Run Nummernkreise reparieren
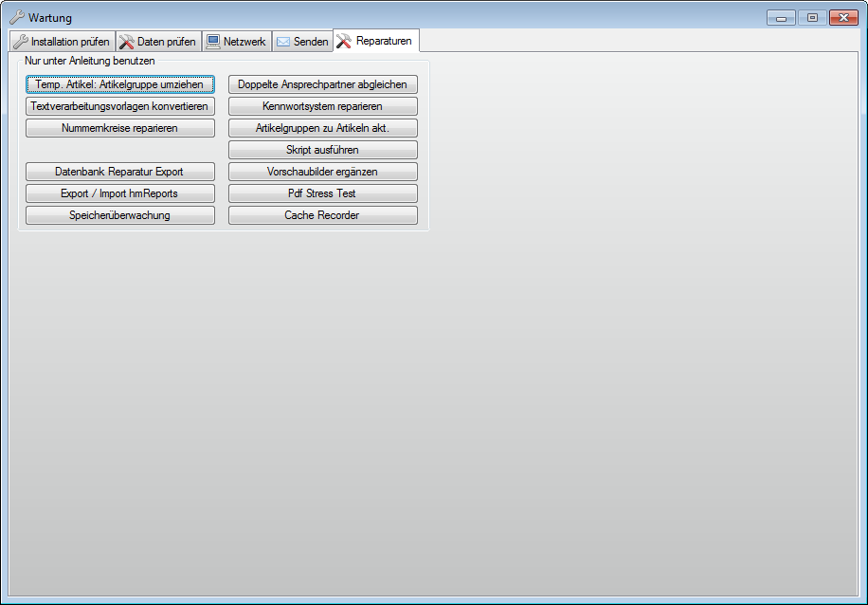This screenshot has width=868, height=605. click(x=119, y=128)
